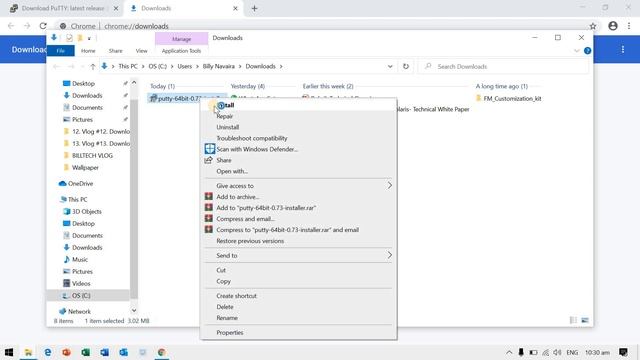Open Music under This PC
Viewport: 640px width, 360px height.
(80, 260)
